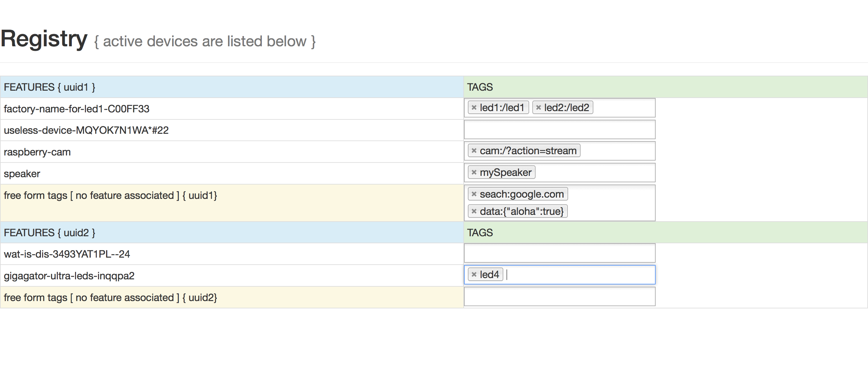Remove the led4 tag
The image size is (868, 385).
pos(474,275)
